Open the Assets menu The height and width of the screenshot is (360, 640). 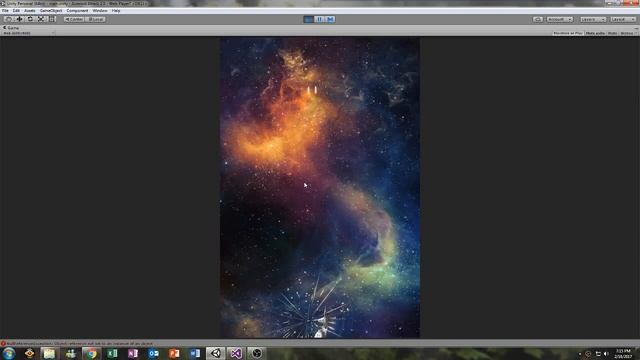(x=30, y=11)
